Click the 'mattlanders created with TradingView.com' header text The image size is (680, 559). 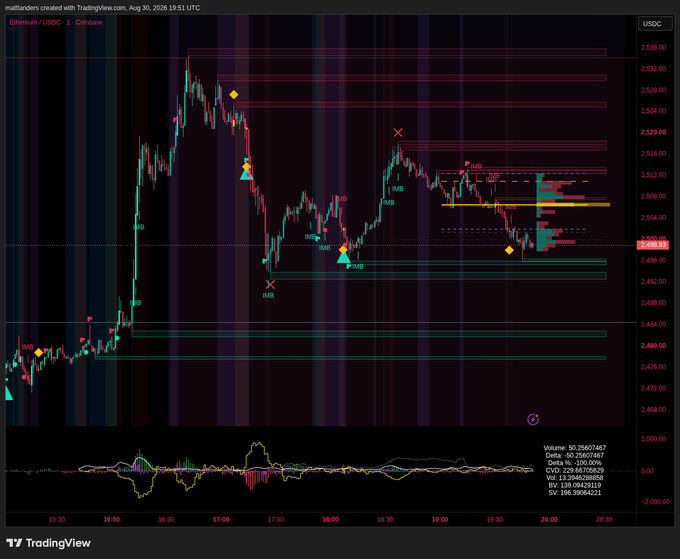65,8
